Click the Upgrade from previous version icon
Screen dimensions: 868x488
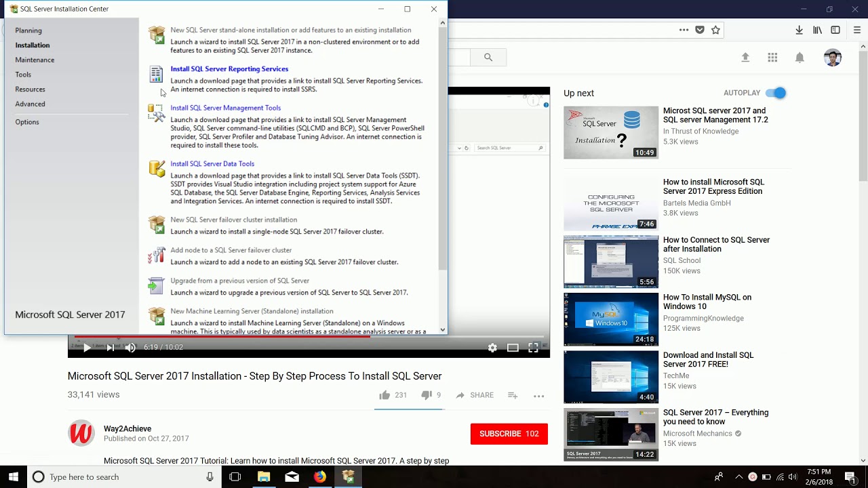coord(157,286)
